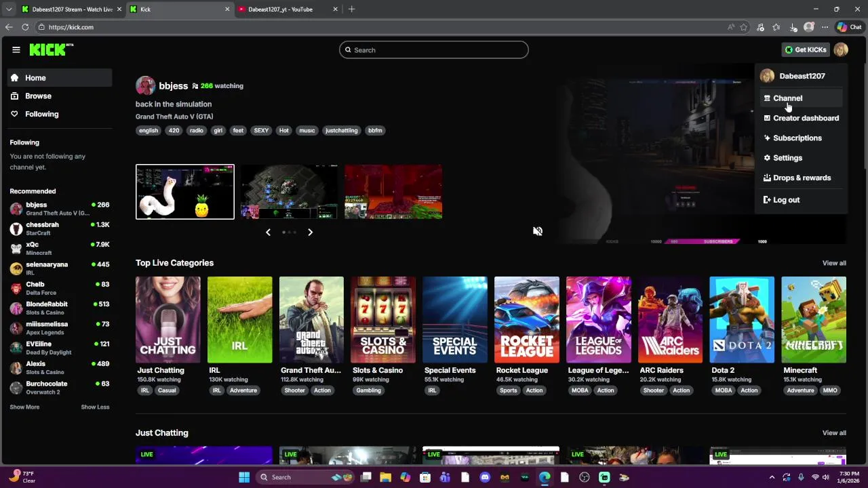View all Top Live Categories

(x=834, y=263)
